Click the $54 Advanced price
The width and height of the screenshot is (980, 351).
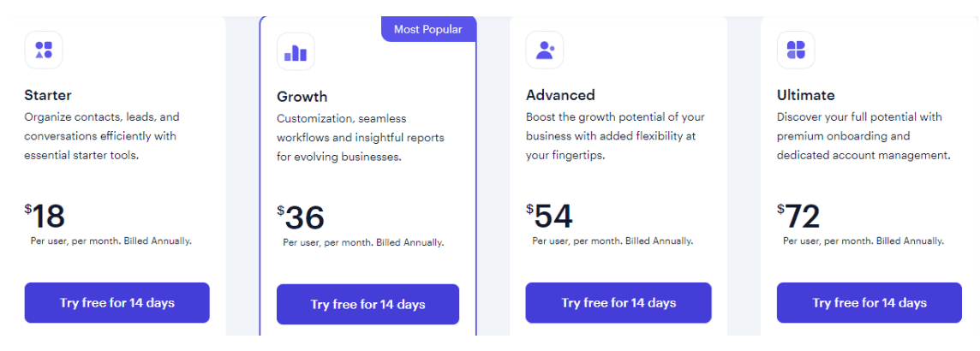point(549,217)
